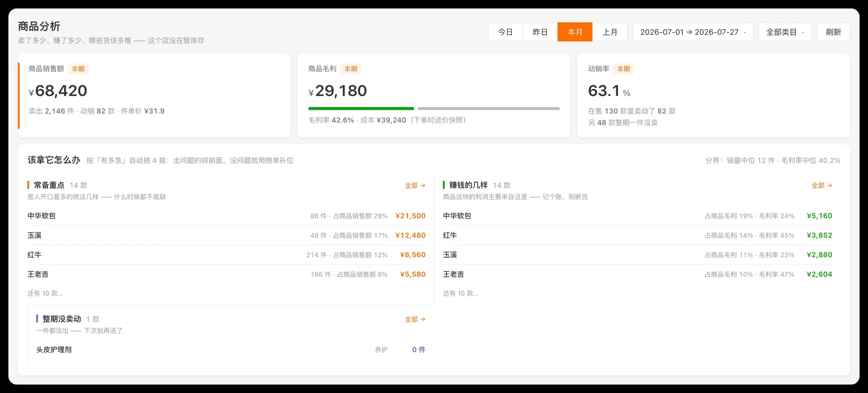The width and height of the screenshot is (868, 393).
Task: Click the green 毛利率 progress bar
Action: (361, 108)
